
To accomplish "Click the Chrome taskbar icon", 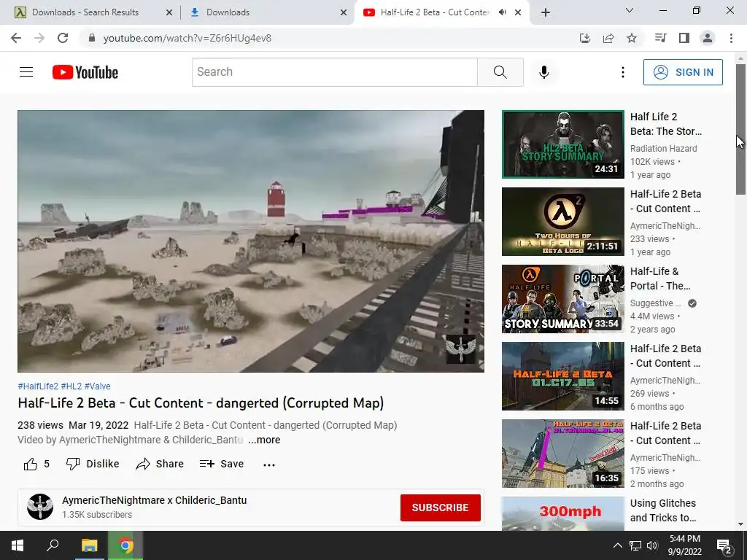I will tap(125, 545).
